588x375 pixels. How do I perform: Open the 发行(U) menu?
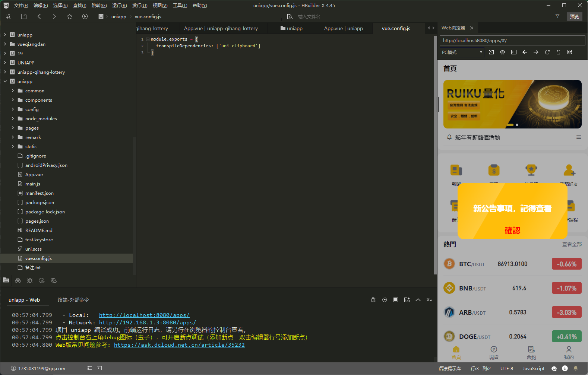pyautogui.click(x=140, y=6)
